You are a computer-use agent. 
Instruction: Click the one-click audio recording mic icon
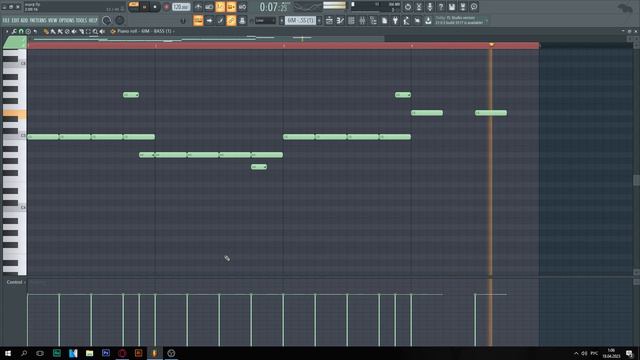point(430,7)
